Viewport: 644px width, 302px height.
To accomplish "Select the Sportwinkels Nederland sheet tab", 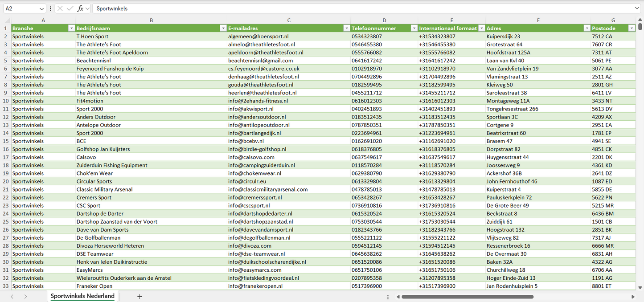I will (82, 296).
